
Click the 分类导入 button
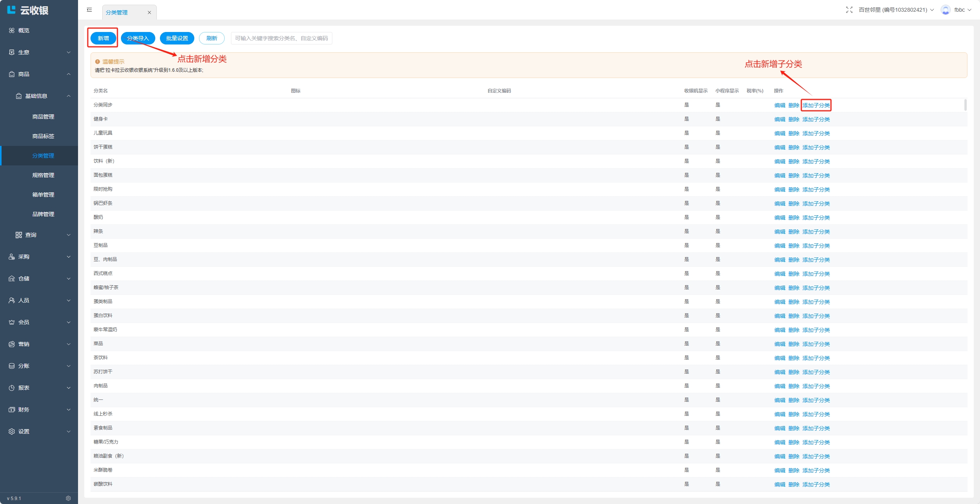138,38
